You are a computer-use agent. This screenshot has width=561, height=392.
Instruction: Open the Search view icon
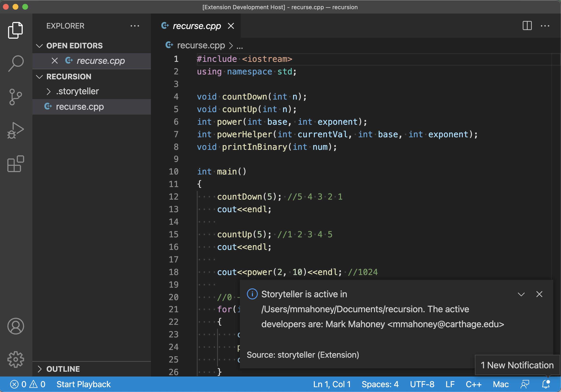tap(16, 64)
